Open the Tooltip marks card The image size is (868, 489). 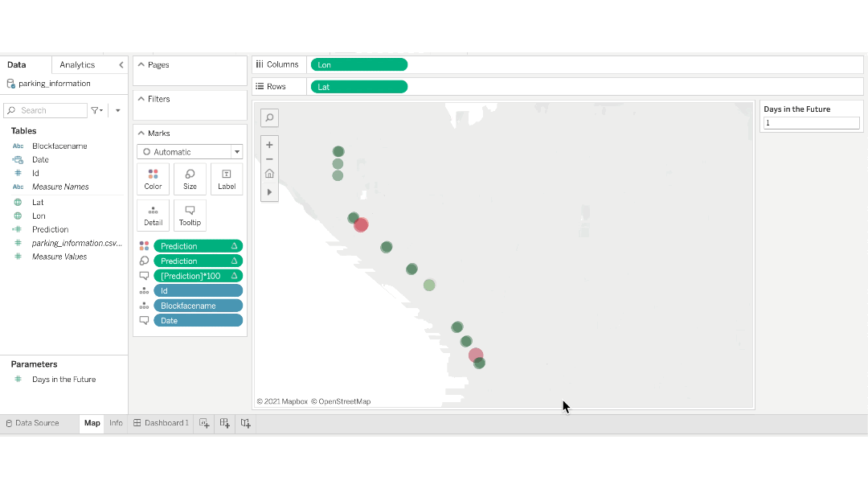[190, 215]
